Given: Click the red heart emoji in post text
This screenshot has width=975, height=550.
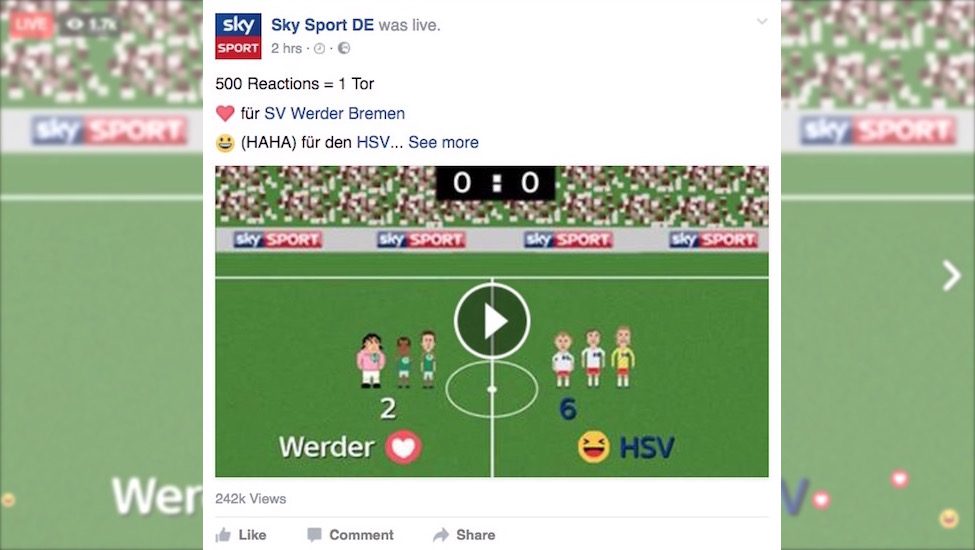Looking at the screenshot, I should click(224, 113).
